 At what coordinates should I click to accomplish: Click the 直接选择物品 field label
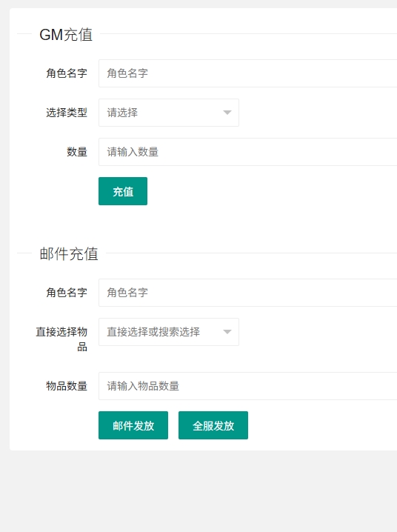[x=61, y=339]
